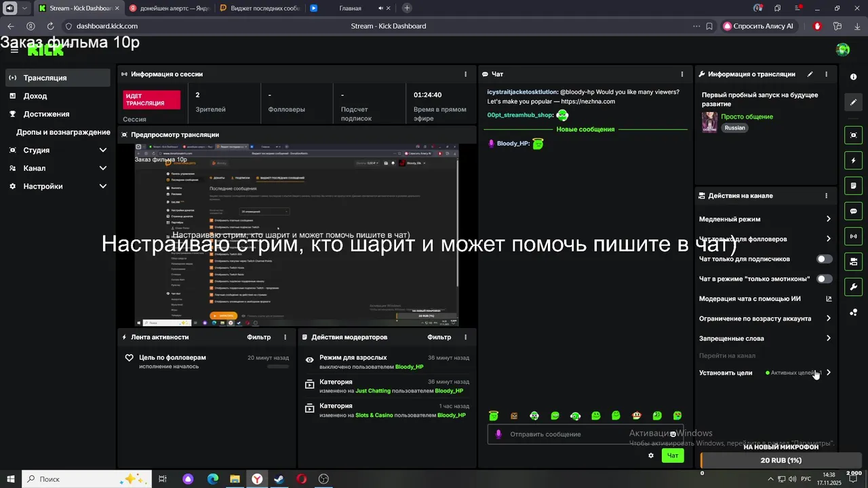Open Ограничение по возрасту аккаунта chevron

[829, 319]
